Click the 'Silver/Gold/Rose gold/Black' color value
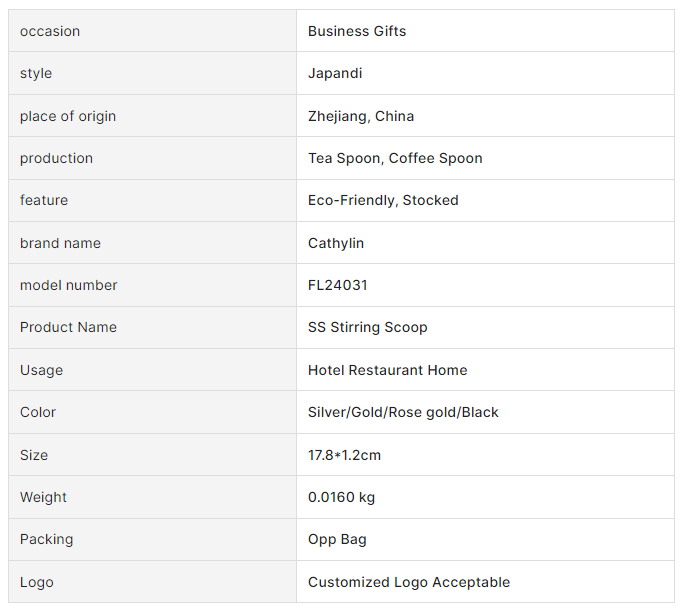Viewport: 689px width, 615px height. click(403, 412)
